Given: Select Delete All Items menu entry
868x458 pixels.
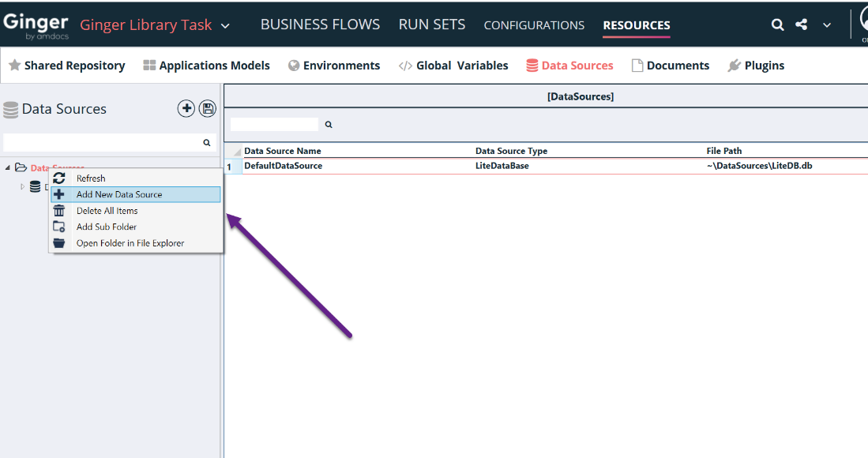Looking at the screenshot, I should click(136, 211).
